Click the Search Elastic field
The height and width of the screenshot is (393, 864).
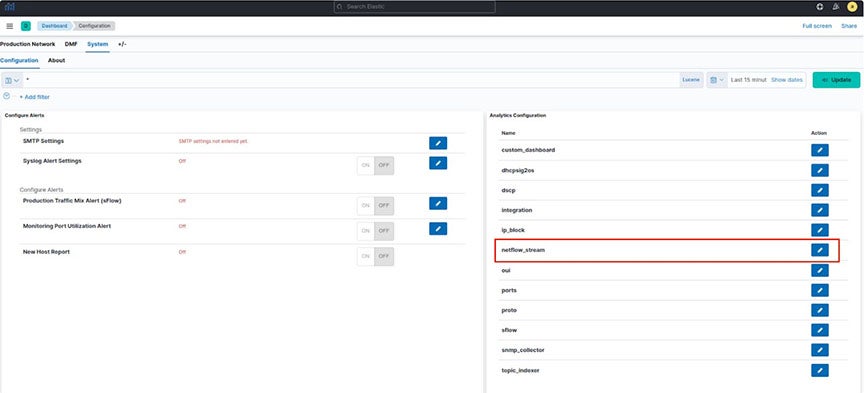click(x=414, y=7)
